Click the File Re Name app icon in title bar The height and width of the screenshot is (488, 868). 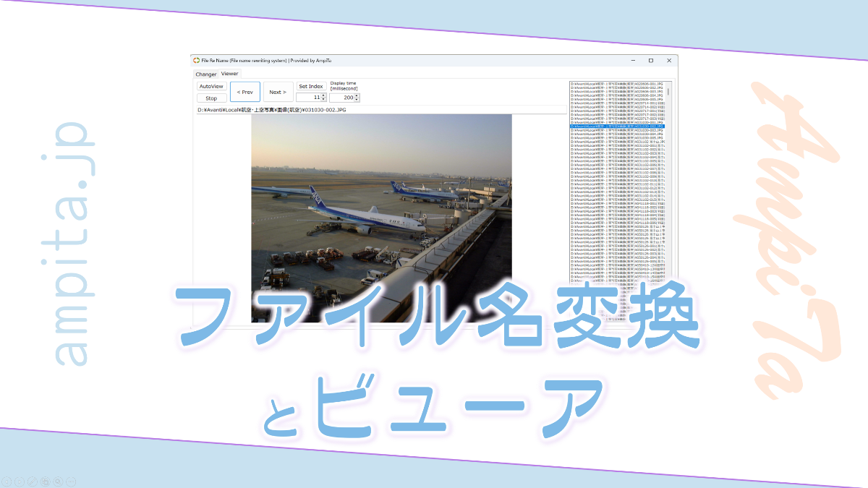tap(195, 60)
